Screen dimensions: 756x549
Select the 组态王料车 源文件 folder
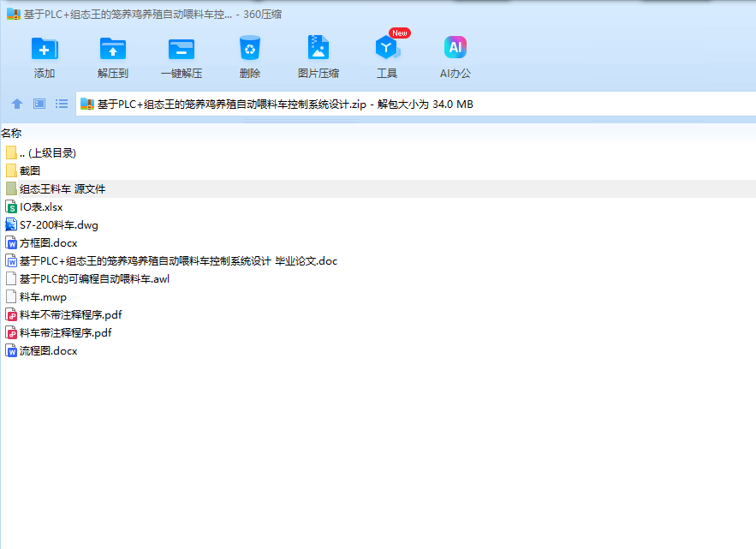click(x=378, y=188)
